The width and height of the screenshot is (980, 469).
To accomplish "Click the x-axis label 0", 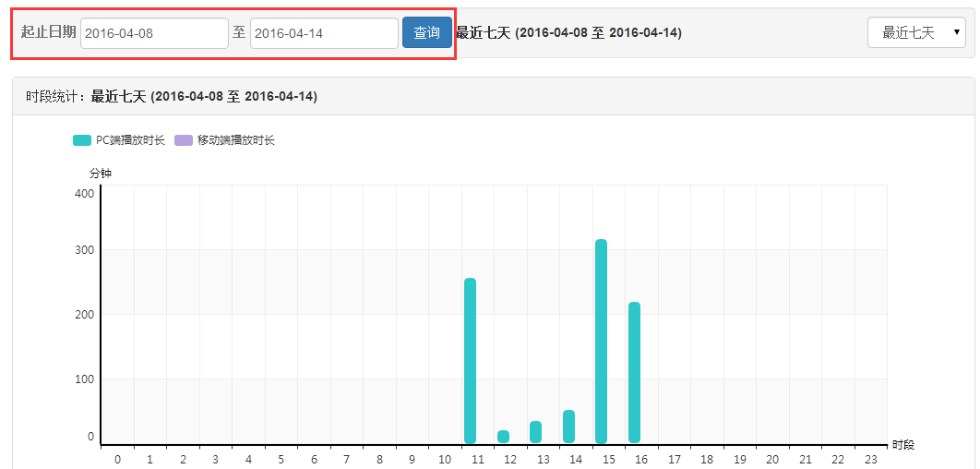I will click(x=117, y=459).
